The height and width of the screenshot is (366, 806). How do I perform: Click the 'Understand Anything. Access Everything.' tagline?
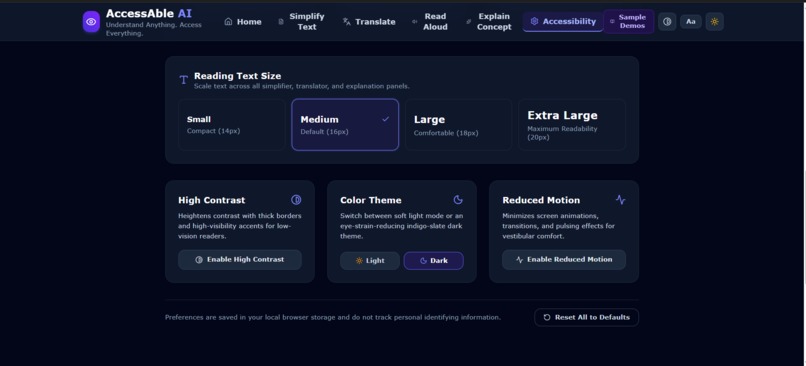(x=154, y=29)
